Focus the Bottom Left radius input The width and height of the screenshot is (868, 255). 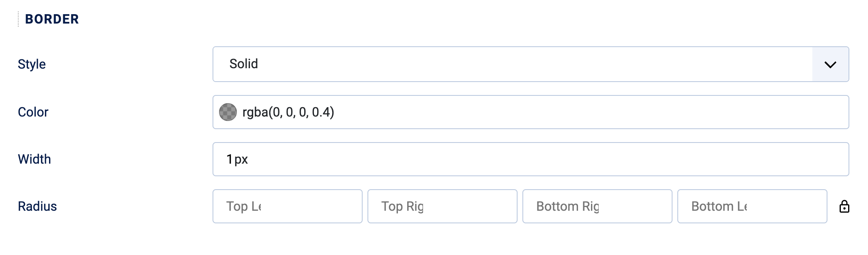click(752, 206)
